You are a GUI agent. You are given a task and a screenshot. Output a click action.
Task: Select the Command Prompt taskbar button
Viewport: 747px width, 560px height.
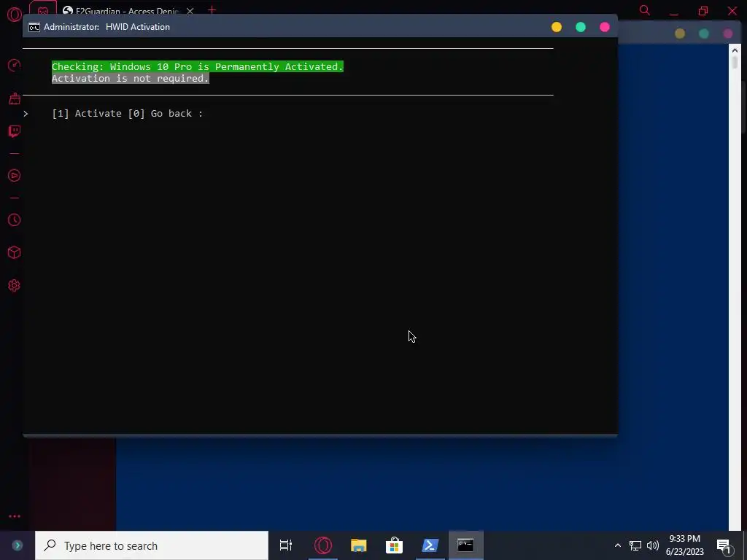[x=466, y=545]
